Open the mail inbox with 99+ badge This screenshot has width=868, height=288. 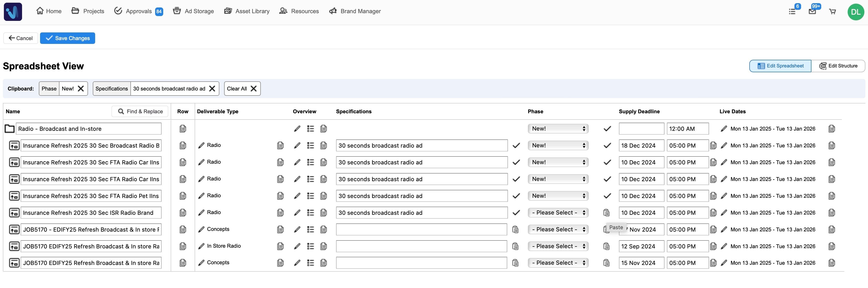coord(812,12)
